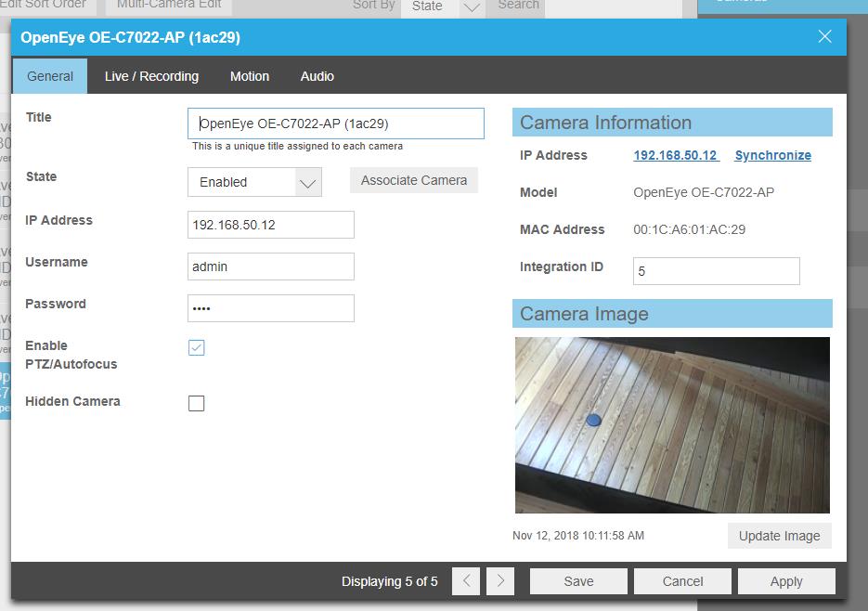
Task: Click the timestamp Nov 12, 2018 10:11:58 AM
Action: click(578, 536)
